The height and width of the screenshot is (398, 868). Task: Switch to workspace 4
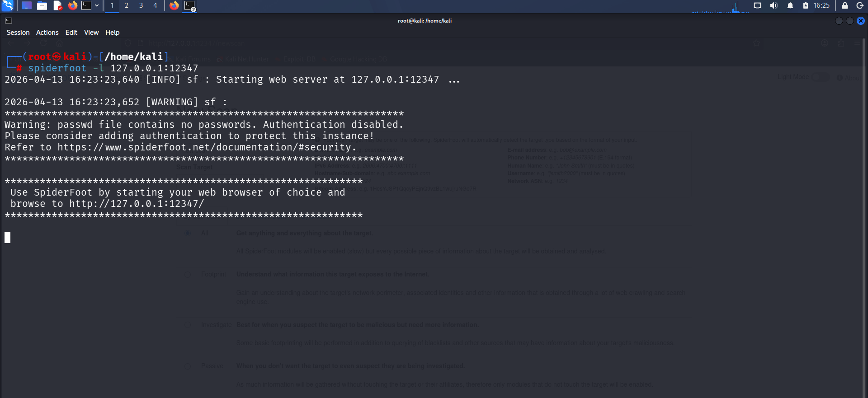pyautogui.click(x=155, y=5)
